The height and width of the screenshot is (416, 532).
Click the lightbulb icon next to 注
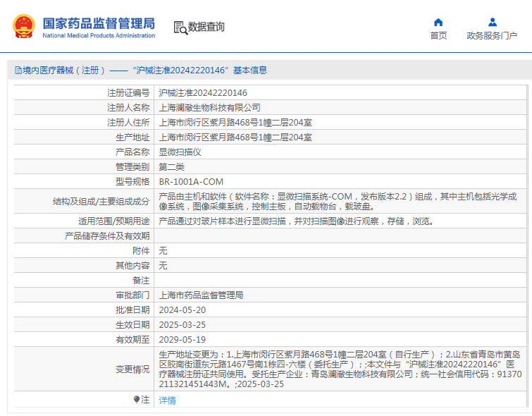tap(137, 399)
